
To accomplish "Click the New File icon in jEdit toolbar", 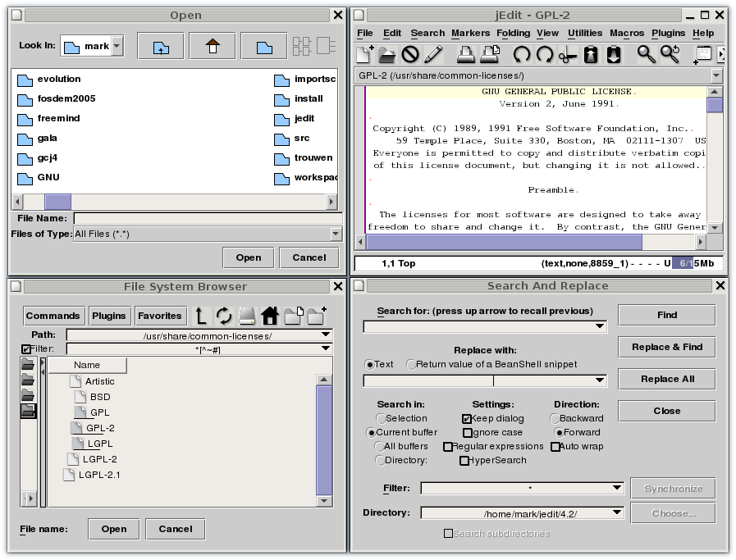I will [x=364, y=54].
